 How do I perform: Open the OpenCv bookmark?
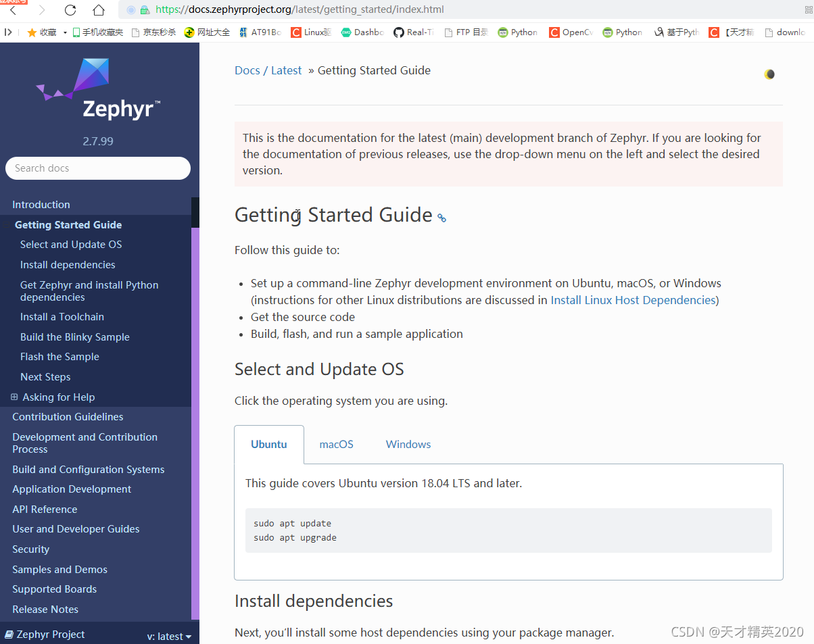pos(571,32)
